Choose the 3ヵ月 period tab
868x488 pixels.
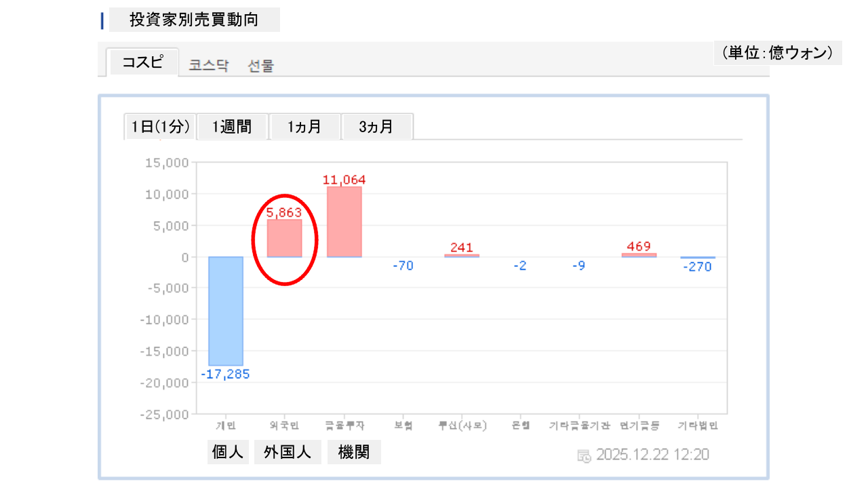376,127
